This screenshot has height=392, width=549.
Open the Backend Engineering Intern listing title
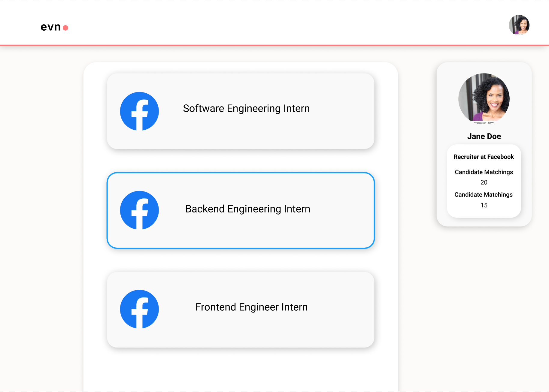point(247,209)
